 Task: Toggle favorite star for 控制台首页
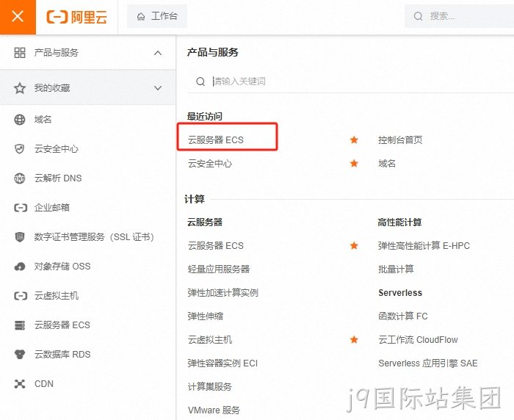point(354,140)
